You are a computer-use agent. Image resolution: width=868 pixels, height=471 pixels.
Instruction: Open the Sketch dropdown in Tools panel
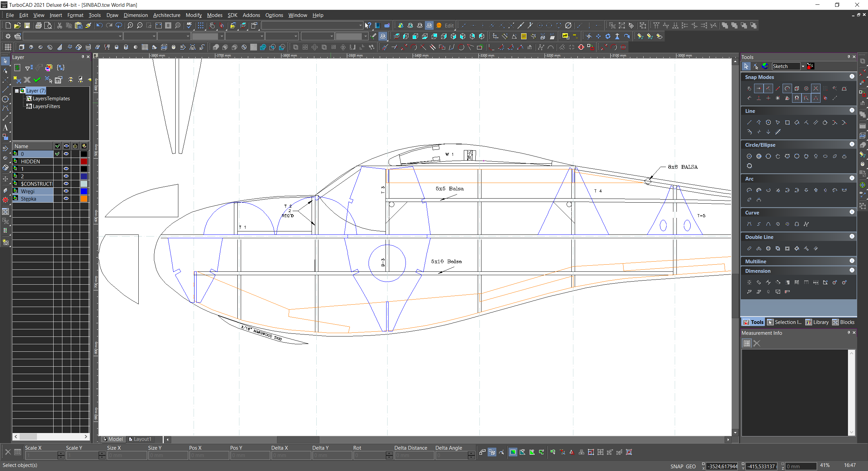pos(803,66)
